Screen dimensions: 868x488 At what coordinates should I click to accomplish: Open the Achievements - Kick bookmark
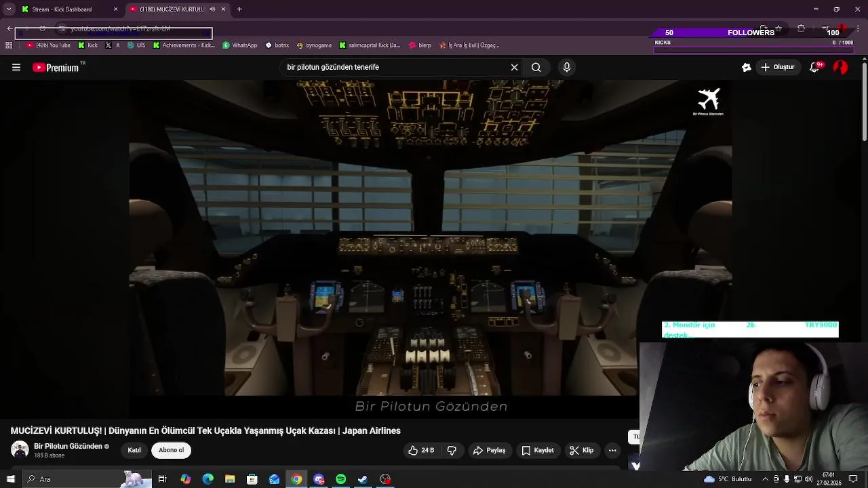183,45
